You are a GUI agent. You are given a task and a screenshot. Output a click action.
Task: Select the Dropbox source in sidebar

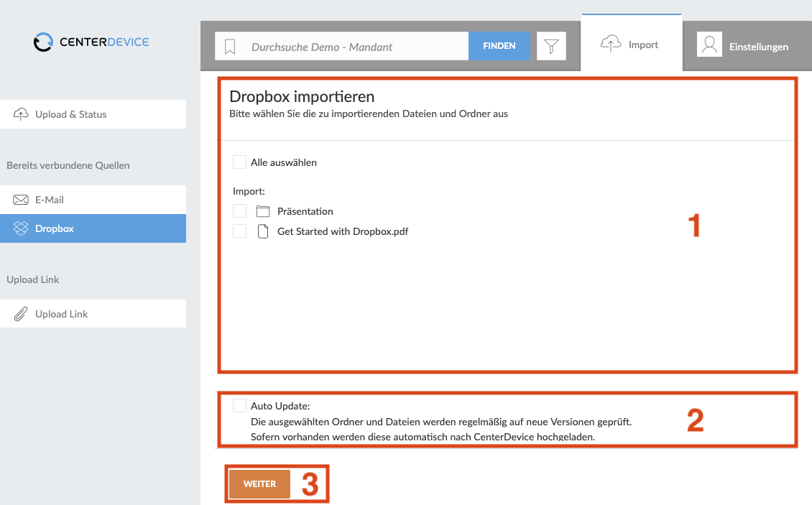(x=93, y=228)
